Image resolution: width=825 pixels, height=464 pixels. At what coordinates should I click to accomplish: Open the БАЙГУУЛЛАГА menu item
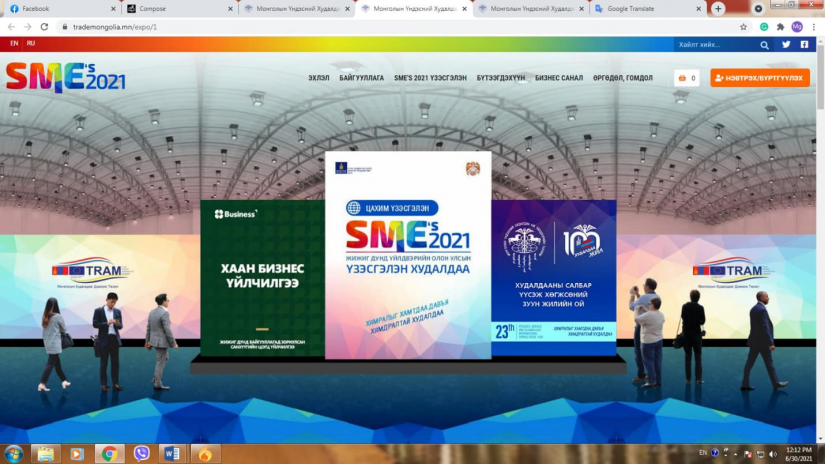pyautogui.click(x=361, y=78)
